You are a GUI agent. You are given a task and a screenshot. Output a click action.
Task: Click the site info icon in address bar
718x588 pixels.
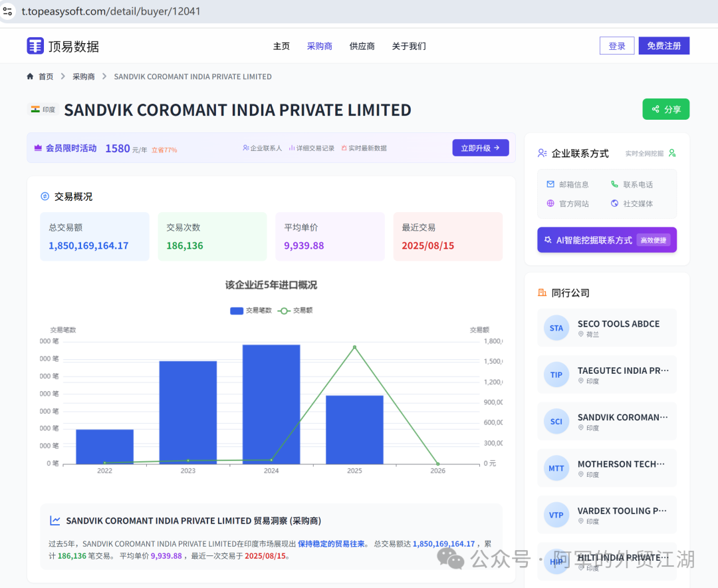(8, 11)
